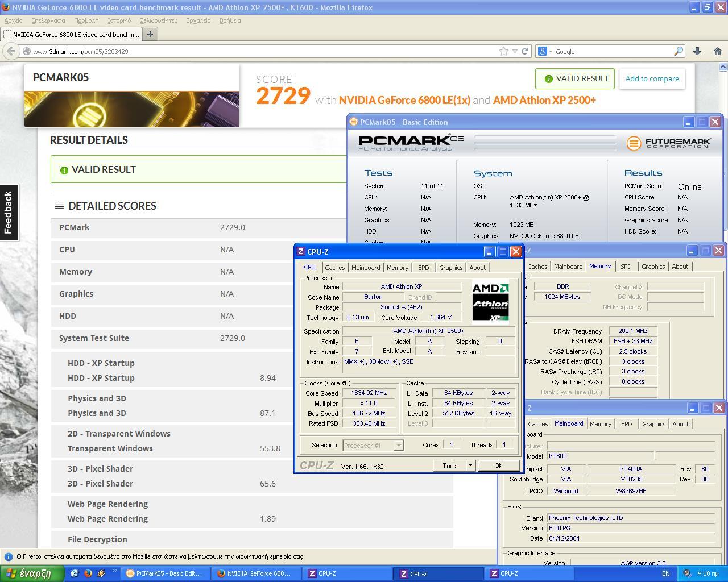Image resolution: width=728 pixels, height=582 pixels.
Task: Click the DRAM Frequency value 200.1 MHz
Action: (x=632, y=331)
